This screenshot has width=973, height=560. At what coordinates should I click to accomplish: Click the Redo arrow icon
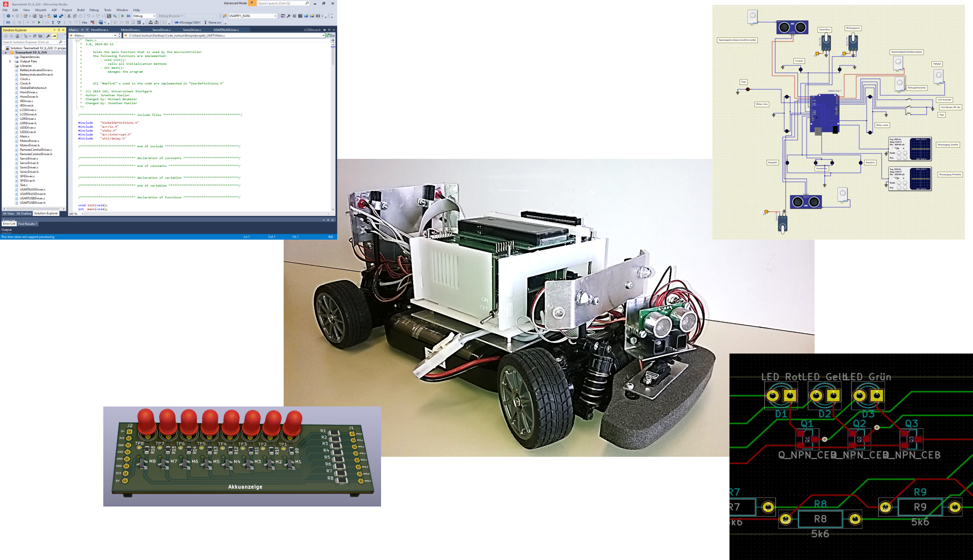click(98, 16)
